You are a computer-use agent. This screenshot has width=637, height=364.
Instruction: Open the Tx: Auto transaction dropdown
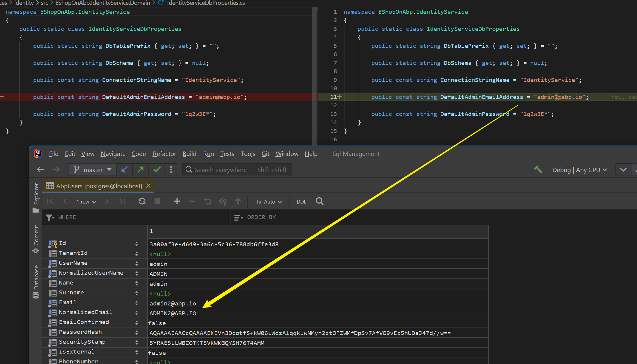click(x=268, y=201)
